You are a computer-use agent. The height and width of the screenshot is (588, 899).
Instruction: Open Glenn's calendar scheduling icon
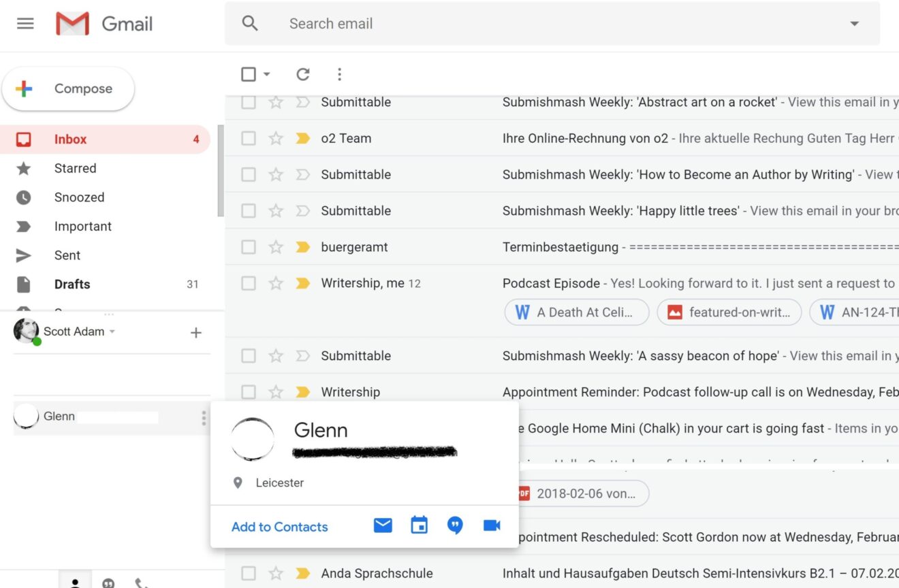click(419, 525)
